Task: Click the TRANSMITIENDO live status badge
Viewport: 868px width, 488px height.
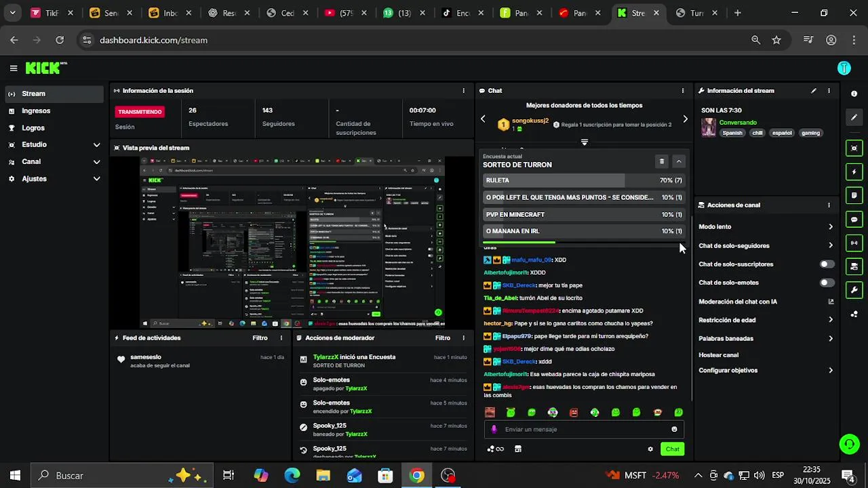Action: [x=140, y=112]
